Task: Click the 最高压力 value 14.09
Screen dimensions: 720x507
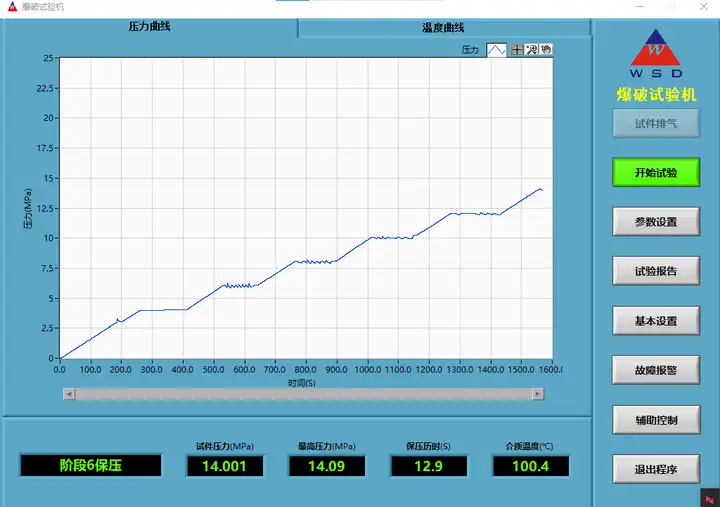Action: coord(326,466)
